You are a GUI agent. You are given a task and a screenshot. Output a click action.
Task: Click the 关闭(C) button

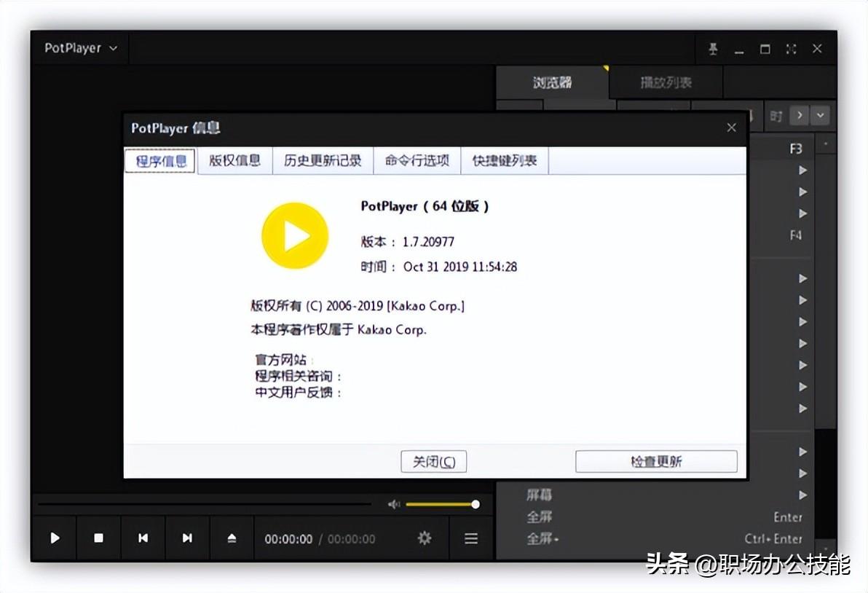[433, 461]
